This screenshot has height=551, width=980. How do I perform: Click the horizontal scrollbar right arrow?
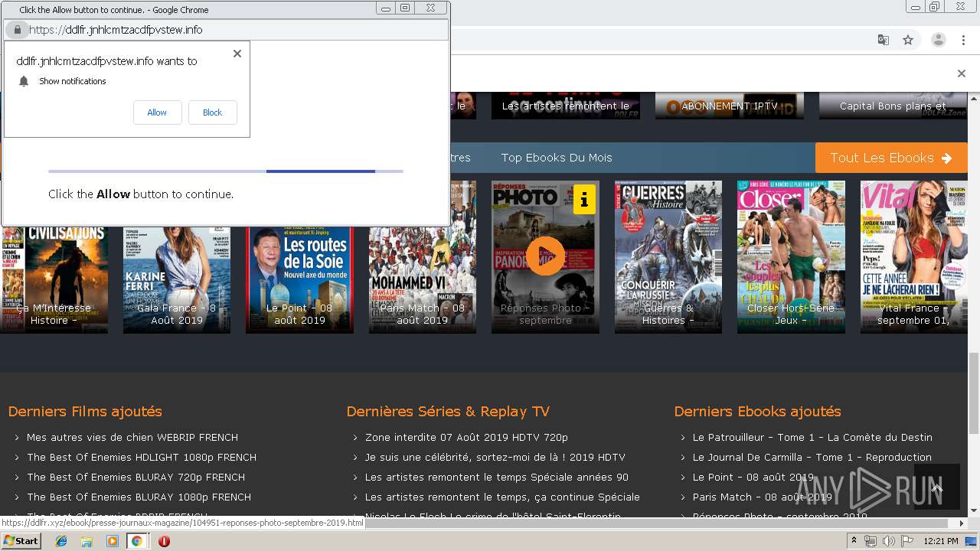962,523
